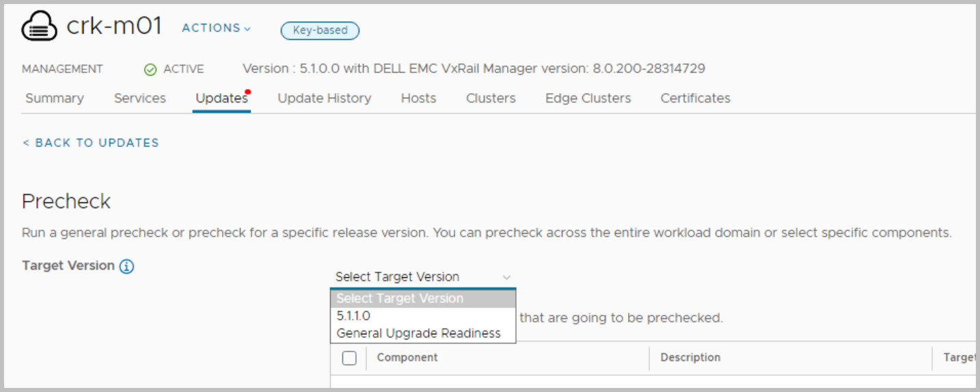Click the BACK TO UPDATES link
The image size is (980, 392).
(x=91, y=143)
